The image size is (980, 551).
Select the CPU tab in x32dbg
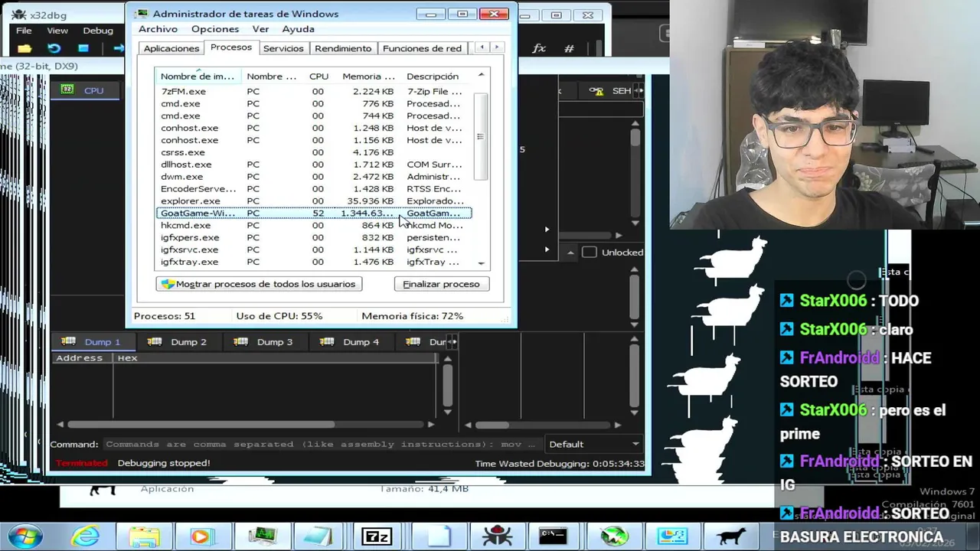click(85, 90)
